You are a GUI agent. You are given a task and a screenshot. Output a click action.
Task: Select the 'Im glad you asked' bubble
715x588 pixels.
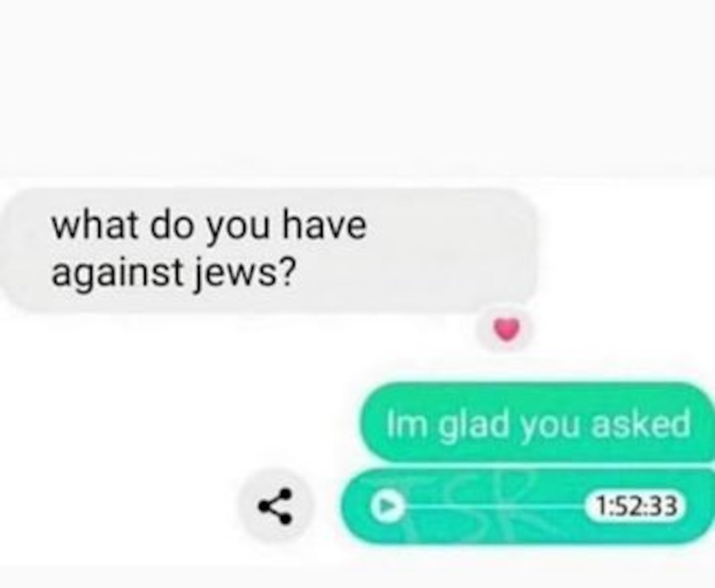coord(538,423)
